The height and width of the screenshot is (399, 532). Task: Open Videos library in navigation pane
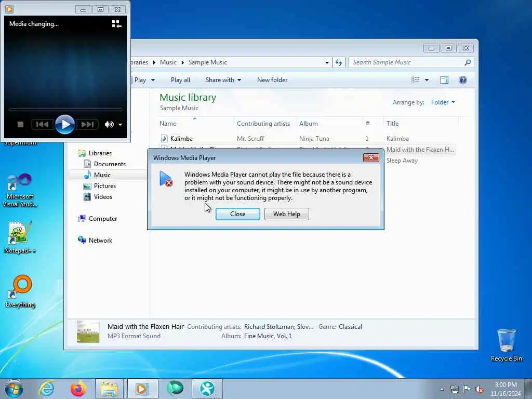pyautogui.click(x=103, y=197)
